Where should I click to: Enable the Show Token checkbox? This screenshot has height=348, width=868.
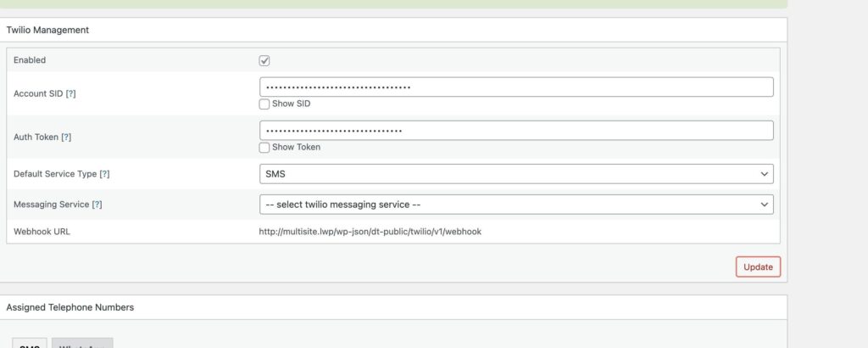[x=264, y=147]
